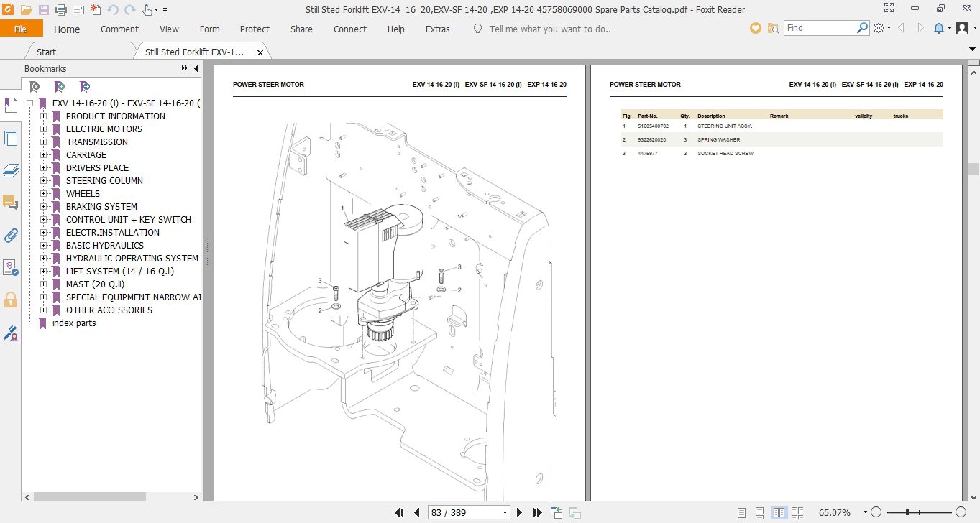The image size is (980, 523).
Task: Save the document with the floppy icon
Action: (x=43, y=10)
